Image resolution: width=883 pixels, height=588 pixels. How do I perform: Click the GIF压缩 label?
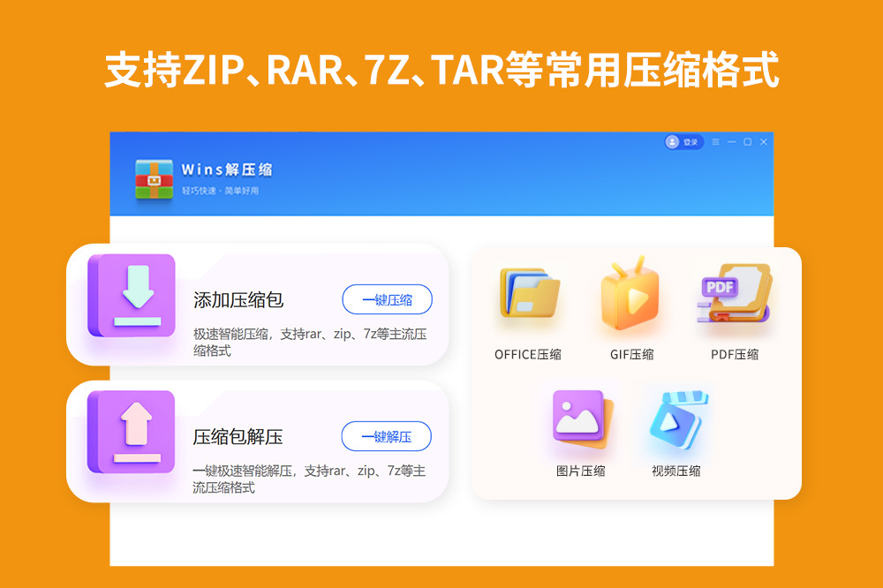(632, 354)
